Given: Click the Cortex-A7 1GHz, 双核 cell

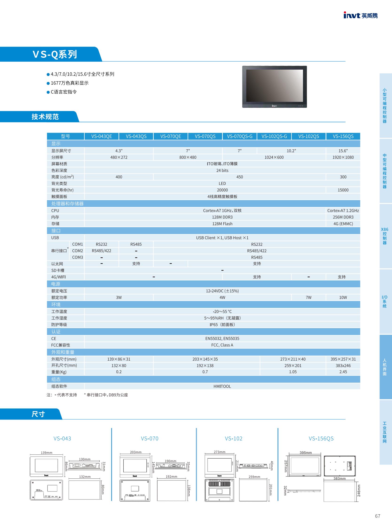Looking at the screenshot, I should [x=205, y=211].
